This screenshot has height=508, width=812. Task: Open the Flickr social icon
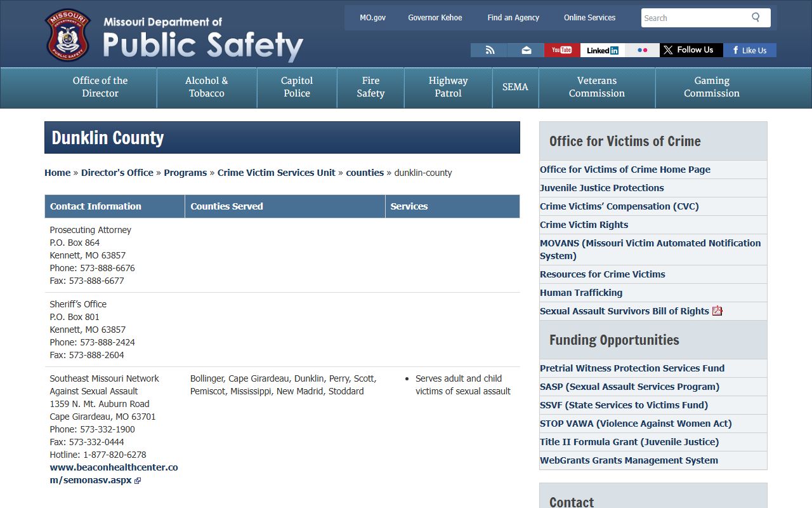point(642,50)
